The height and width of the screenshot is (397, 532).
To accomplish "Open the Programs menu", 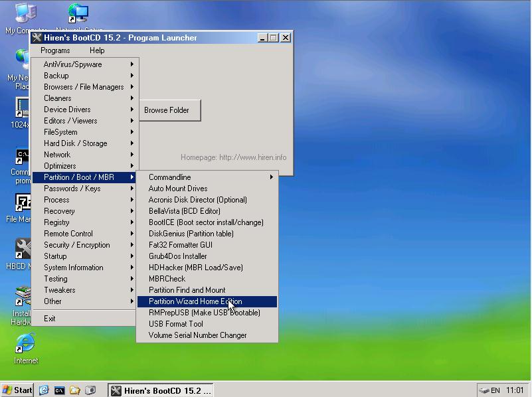I will (x=55, y=50).
